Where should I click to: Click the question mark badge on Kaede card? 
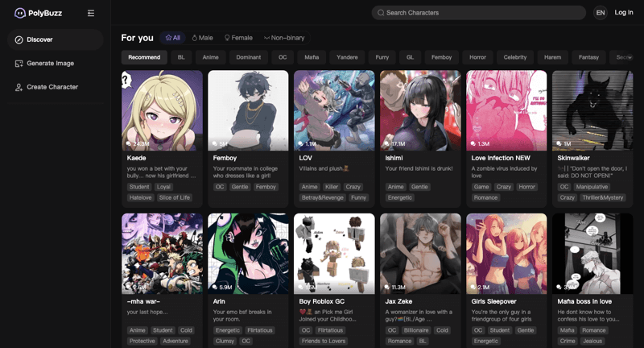[126, 79]
